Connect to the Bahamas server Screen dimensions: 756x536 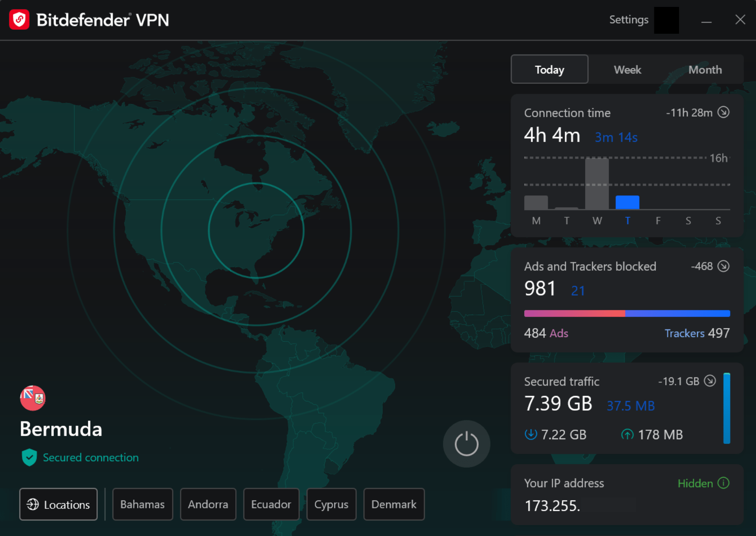[x=143, y=504]
